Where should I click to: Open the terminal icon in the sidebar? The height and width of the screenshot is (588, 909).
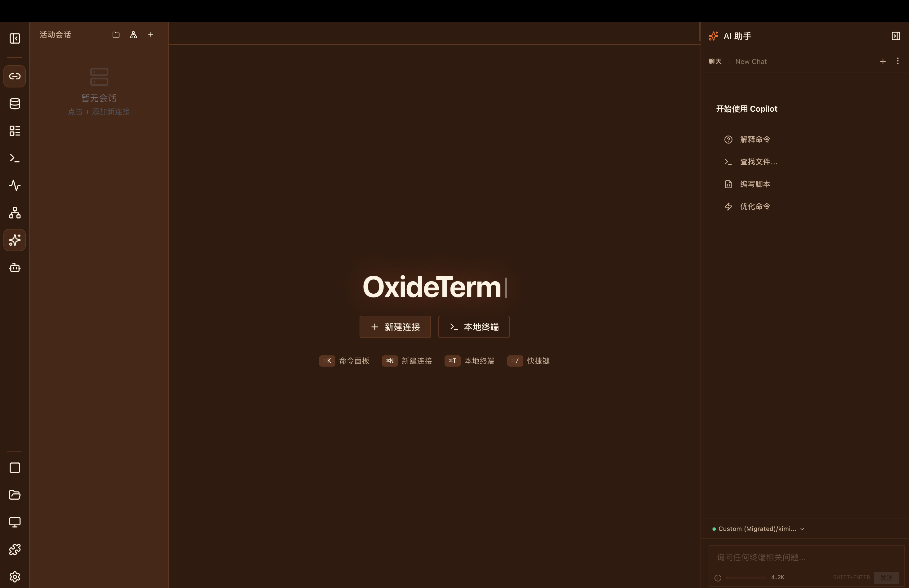tap(15, 158)
